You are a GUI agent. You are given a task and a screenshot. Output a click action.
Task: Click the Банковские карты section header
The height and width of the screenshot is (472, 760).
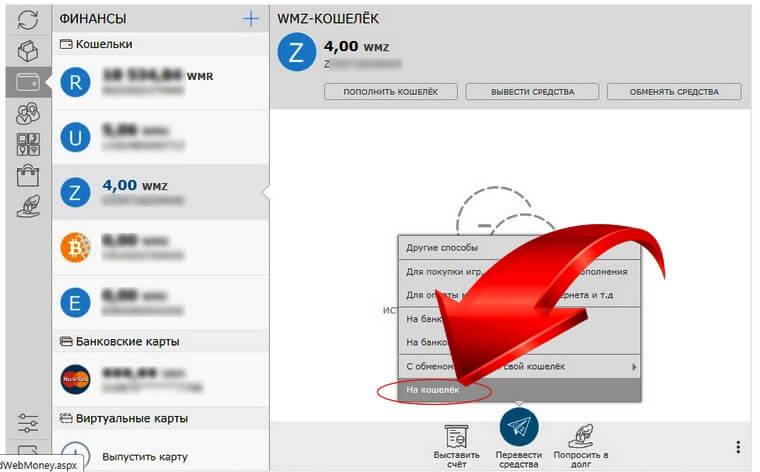(160, 342)
